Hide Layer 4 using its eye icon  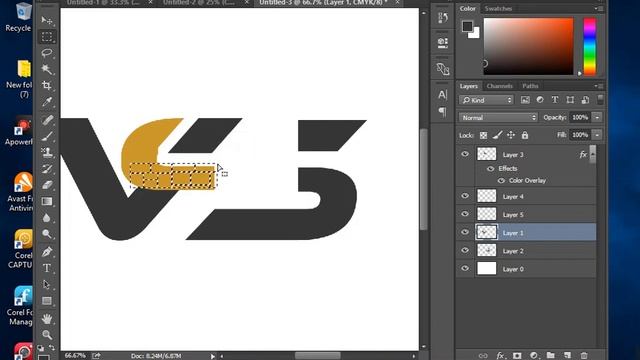pos(465,196)
